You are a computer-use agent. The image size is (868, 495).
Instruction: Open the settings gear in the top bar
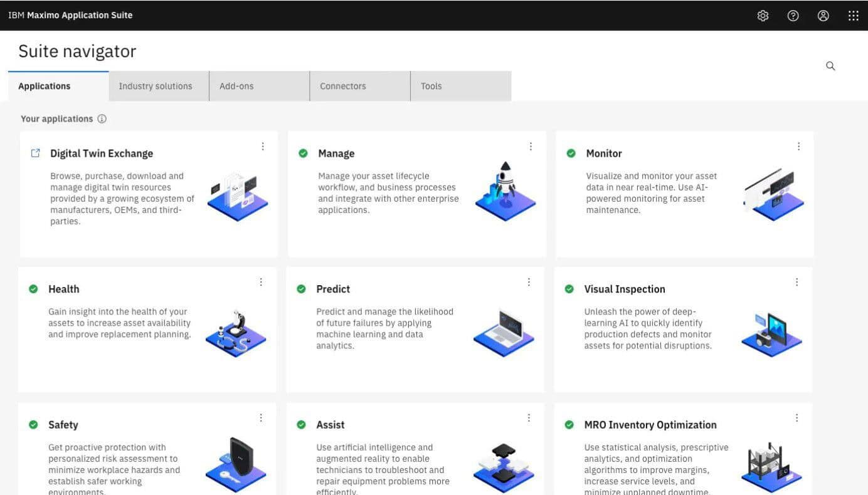click(x=763, y=15)
